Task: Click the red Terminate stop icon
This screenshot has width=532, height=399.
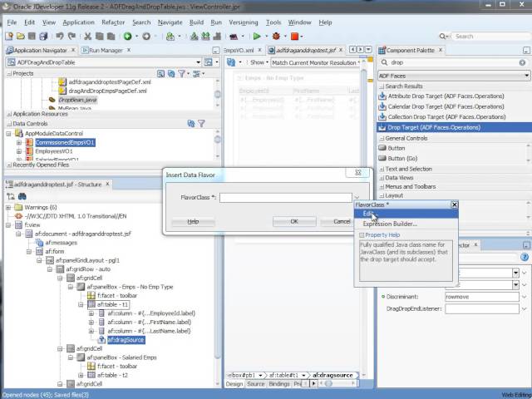Action: [x=294, y=36]
